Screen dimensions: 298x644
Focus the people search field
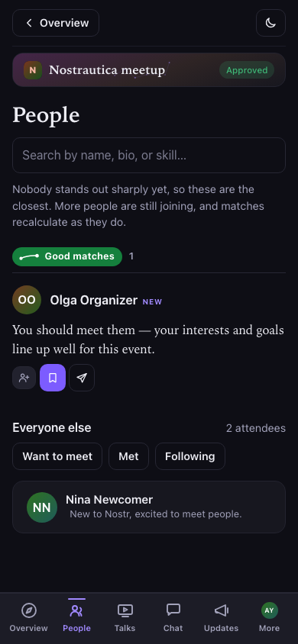[149, 155]
